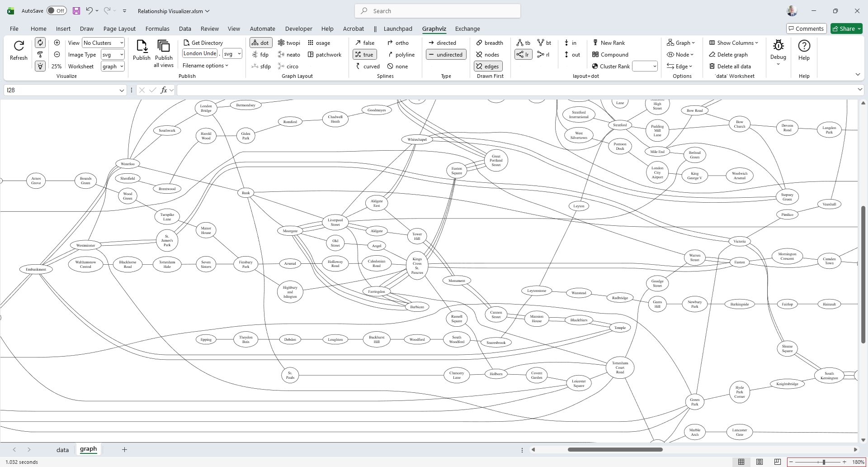Enable the directed graph type

442,43
